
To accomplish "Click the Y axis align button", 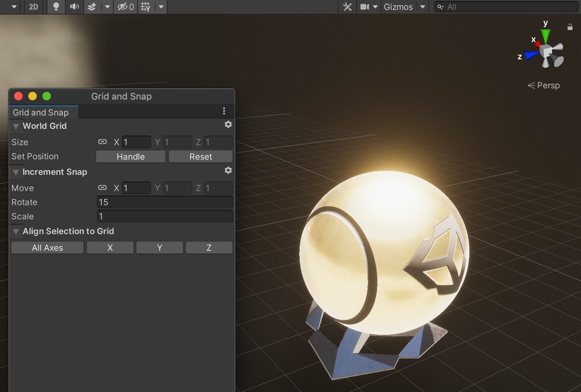I will 160,248.
